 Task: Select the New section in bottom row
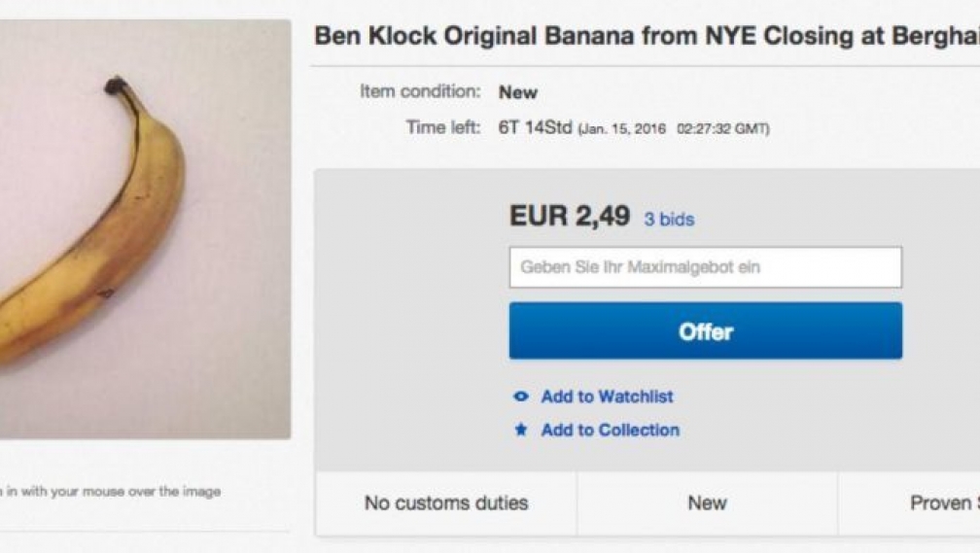707,503
